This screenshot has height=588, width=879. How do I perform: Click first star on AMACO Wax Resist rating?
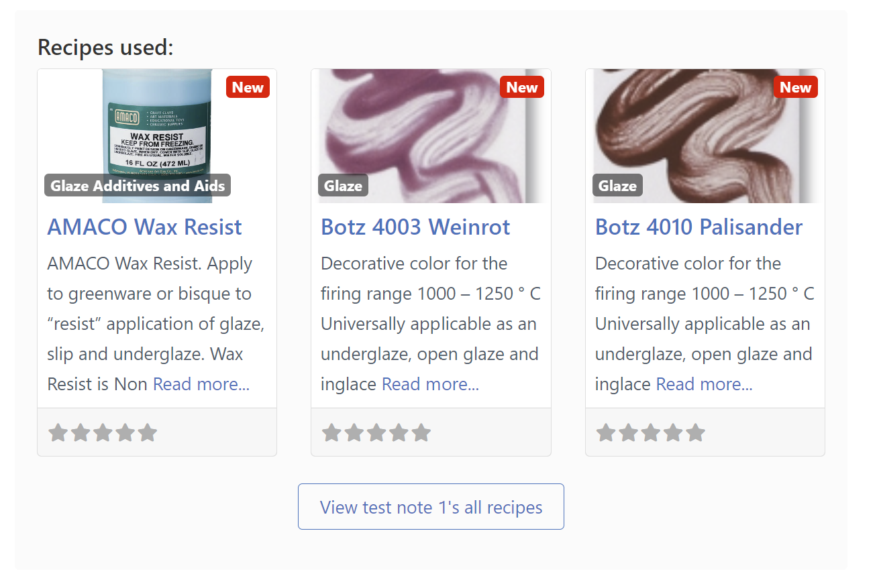[x=58, y=433]
